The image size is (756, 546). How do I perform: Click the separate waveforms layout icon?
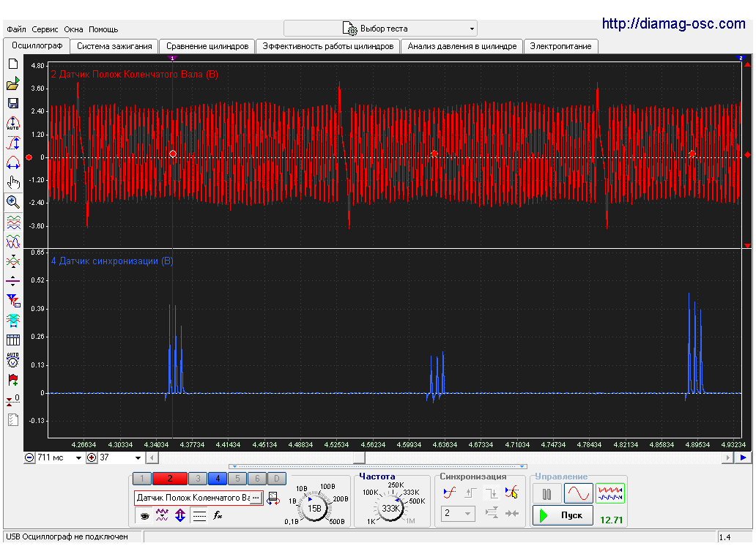point(13,222)
